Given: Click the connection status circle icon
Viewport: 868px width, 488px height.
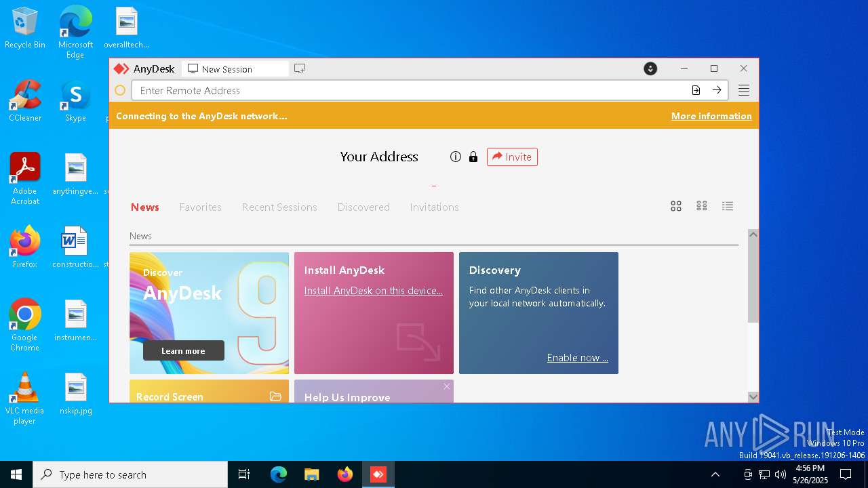Looking at the screenshot, I should tap(120, 90).
